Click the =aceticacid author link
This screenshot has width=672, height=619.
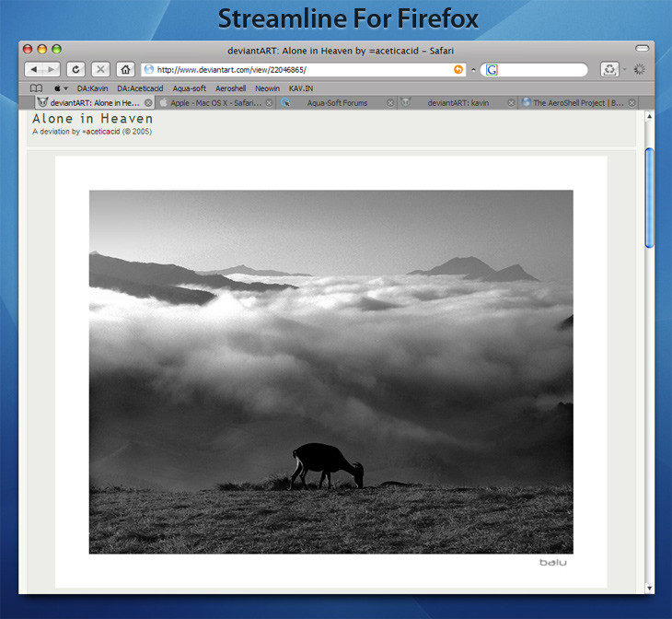[101, 132]
